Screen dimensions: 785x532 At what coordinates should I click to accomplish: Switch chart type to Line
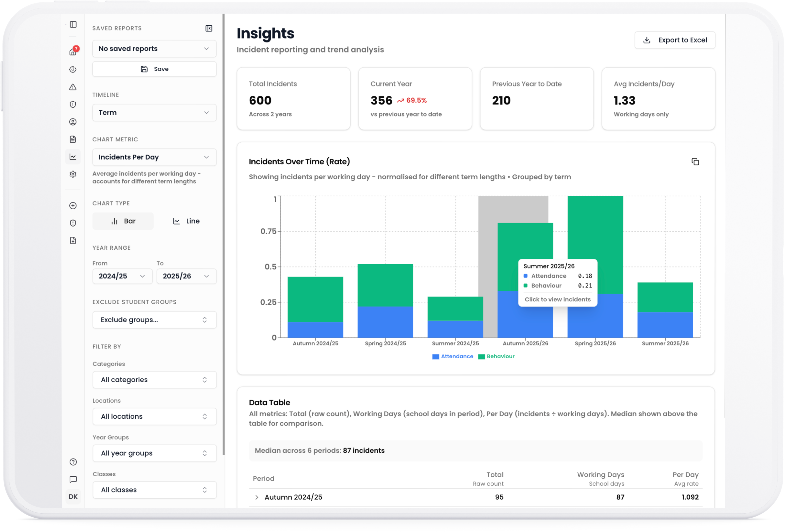(186, 221)
